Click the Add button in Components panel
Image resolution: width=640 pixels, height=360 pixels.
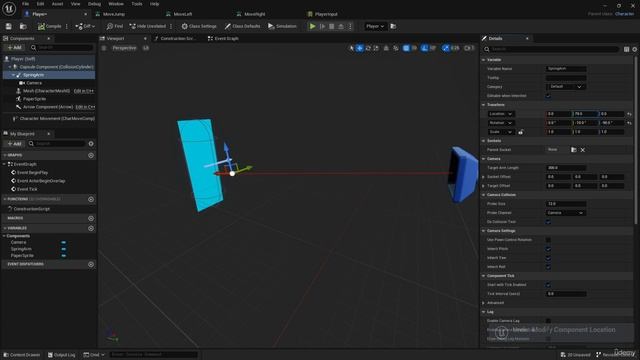pos(14,48)
